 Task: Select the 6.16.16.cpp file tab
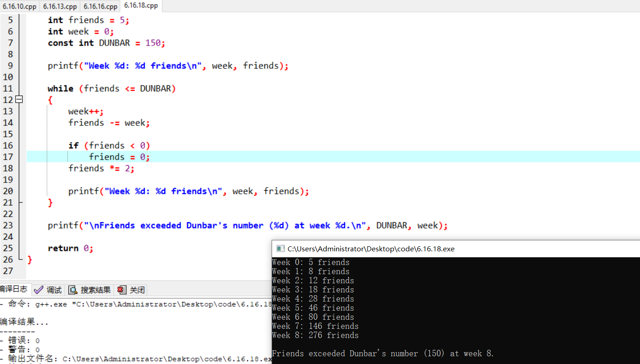tap(100, 6)
